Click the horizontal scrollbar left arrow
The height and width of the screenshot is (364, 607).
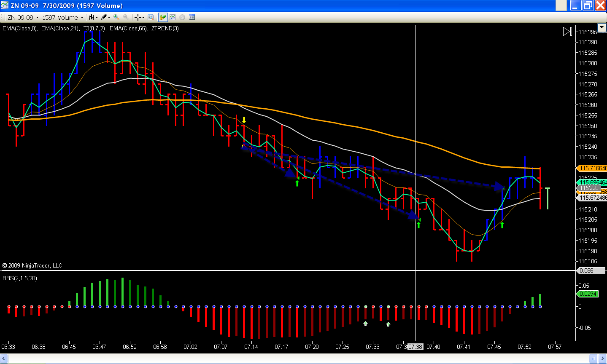pyautogui.click(x=4, y=359)
